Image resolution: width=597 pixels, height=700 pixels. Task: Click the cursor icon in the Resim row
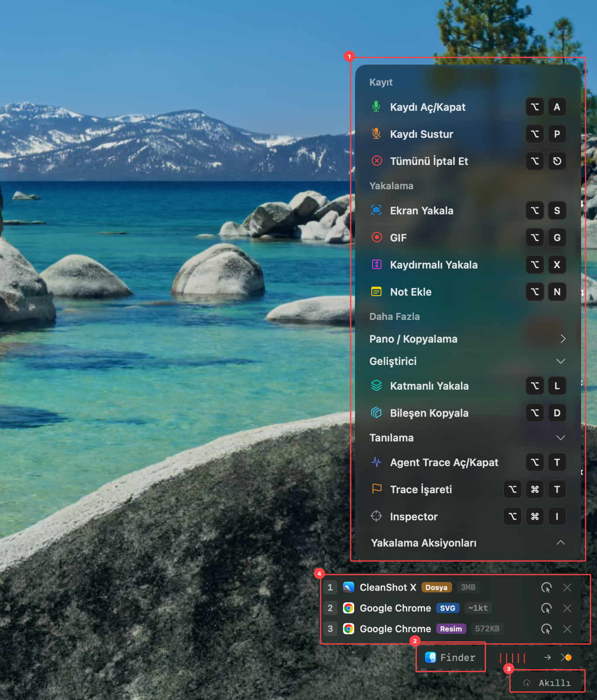point(546,629)
